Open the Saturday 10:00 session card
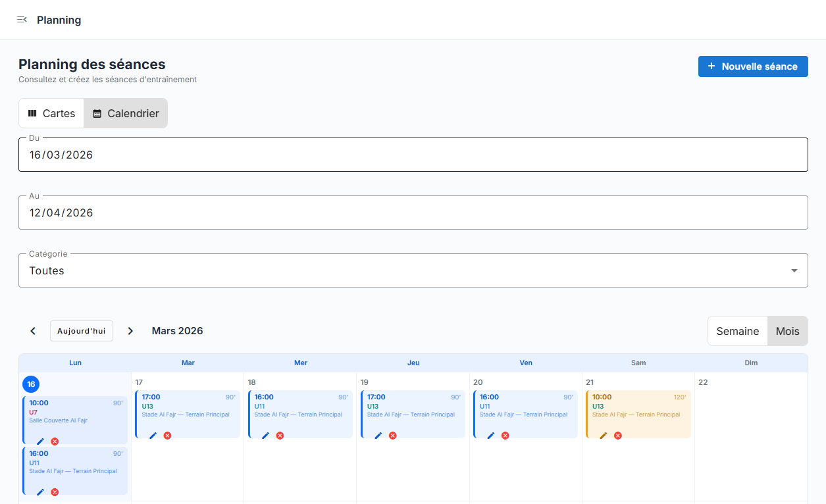Screen dimensions: 826x504 [x=638, y=406]
